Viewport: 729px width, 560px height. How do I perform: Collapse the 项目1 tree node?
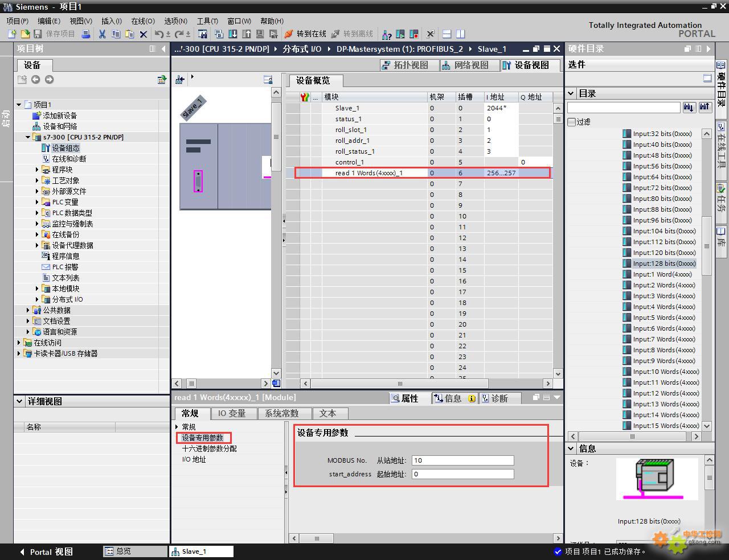(19, 105)
